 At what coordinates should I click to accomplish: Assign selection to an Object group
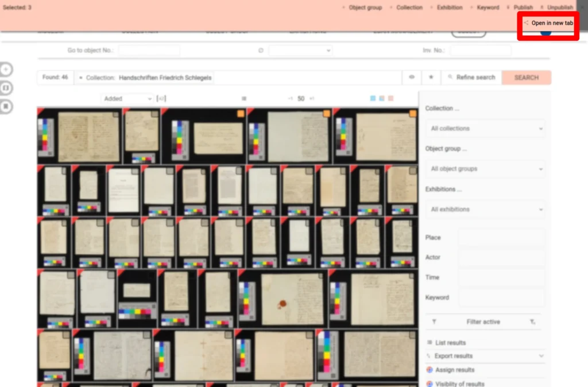click(x=362, y=7)
